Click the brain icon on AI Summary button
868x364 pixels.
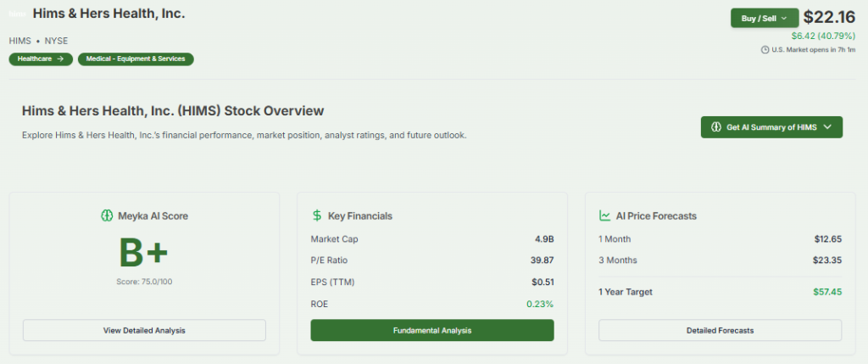716,127
